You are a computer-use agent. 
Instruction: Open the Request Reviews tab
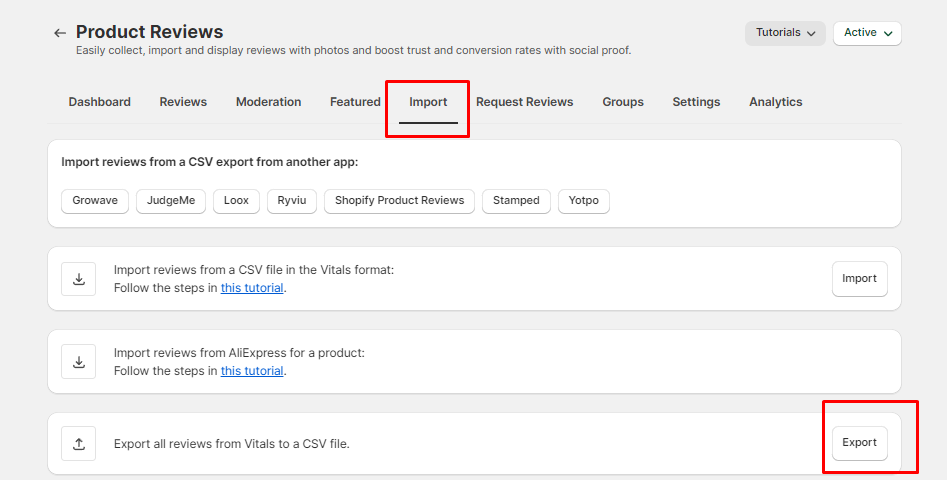point(524,102)
